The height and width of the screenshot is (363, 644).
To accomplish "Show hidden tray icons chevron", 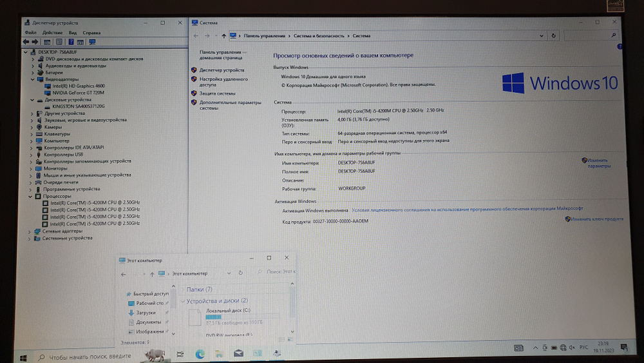I will point(535,348).
